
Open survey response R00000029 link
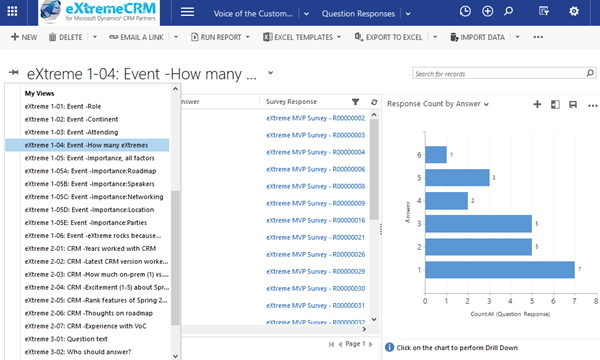tap(316, 272)
